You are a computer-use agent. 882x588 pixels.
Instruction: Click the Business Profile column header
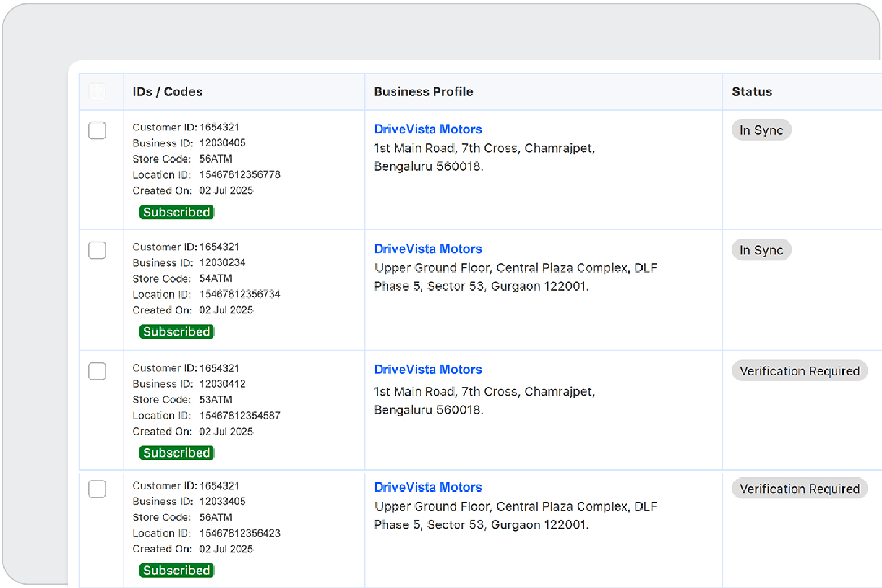(423, 91)
